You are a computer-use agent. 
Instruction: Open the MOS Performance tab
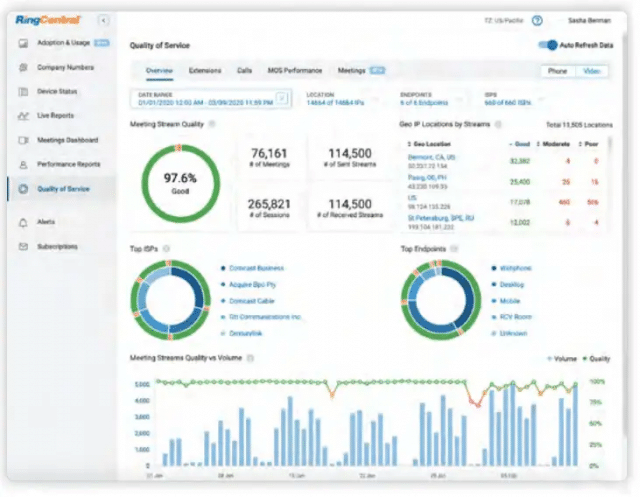click(294, 72)
